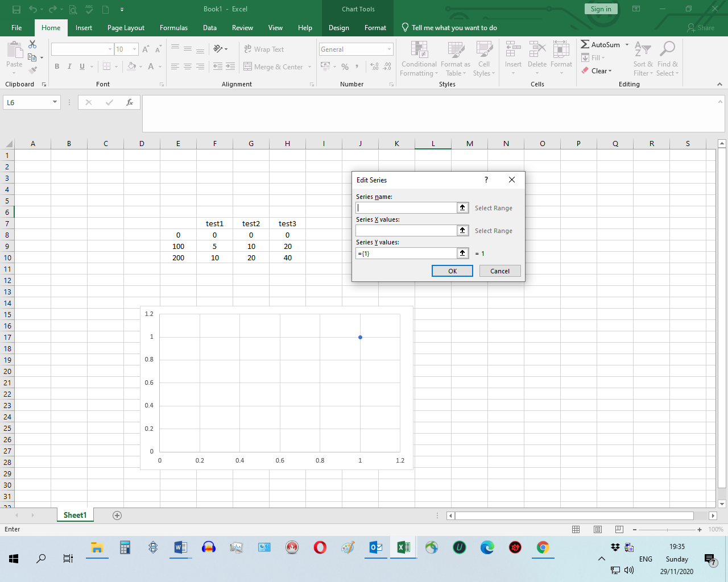Click the Insert Function fx icon
The height and width of the screenshot is (582, 728).
(130, 102)
